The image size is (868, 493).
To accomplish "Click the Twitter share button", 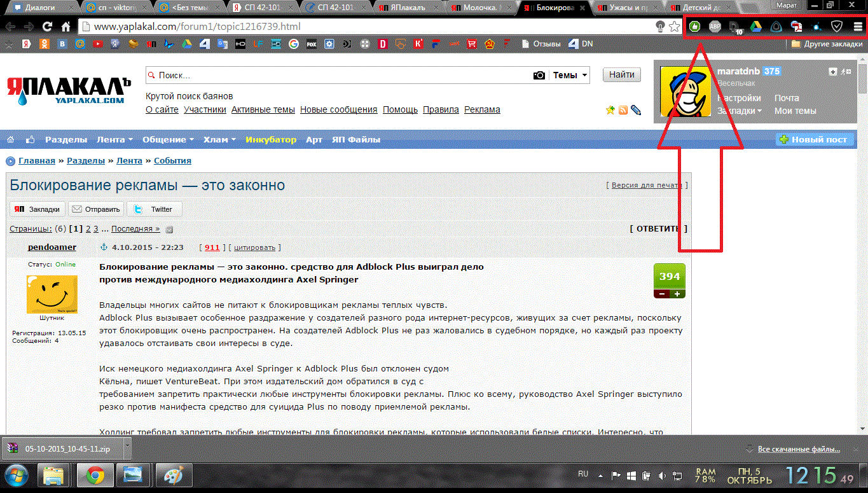I will click(x=154, y=209).
